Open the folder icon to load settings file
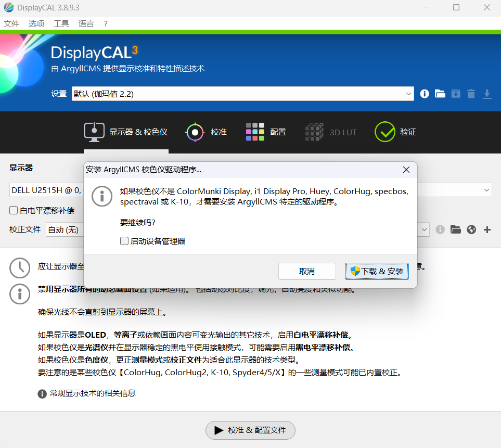This screenshot has width=501, height=448. coord(440,94)
